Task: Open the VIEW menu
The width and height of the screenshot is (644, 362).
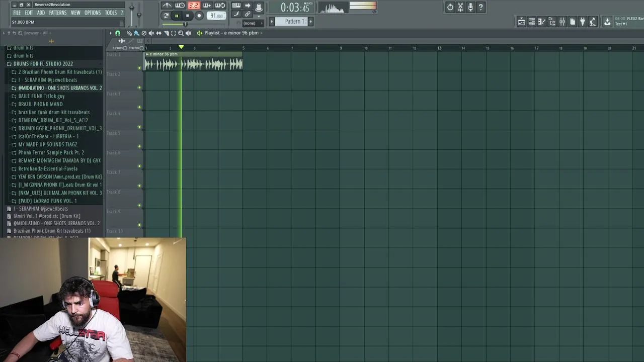Action: tap(75, 13)
